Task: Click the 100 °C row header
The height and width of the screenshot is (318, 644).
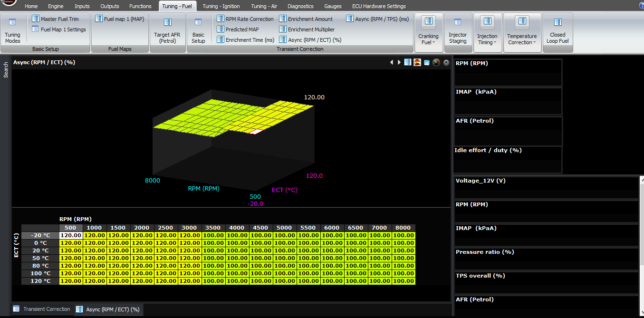Action: (40, 273)
